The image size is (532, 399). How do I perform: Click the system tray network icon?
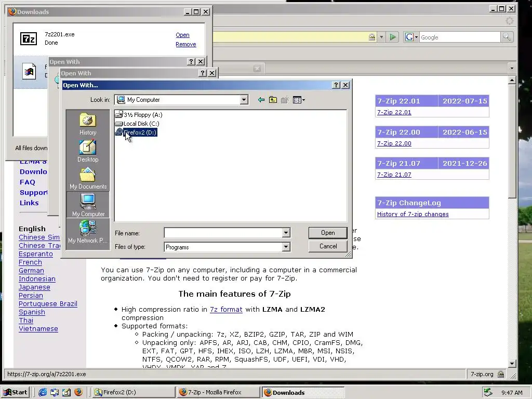[x=488, y=393]
